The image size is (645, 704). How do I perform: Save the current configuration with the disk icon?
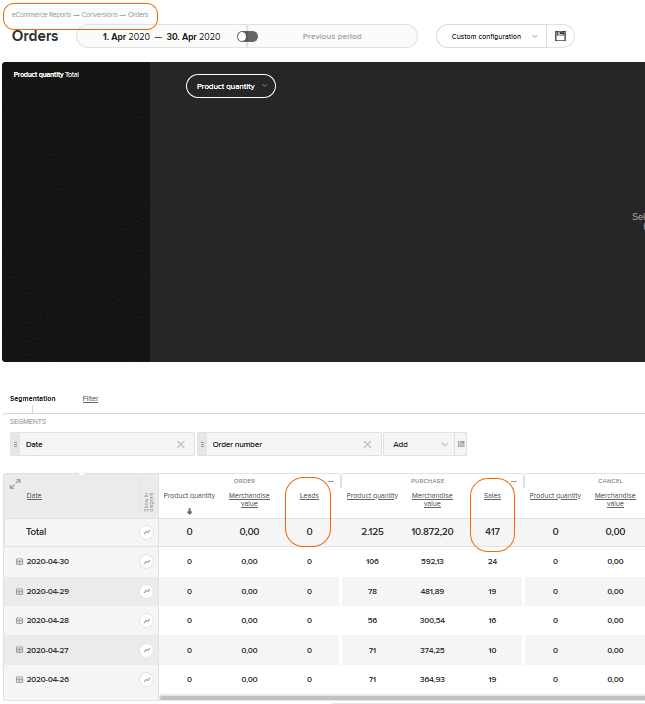[560, 36]
